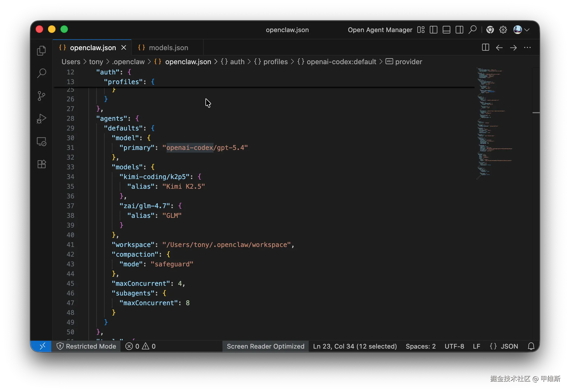Open the Remote Explorer view
This screenshot has width=570, height=392.
click(41, 142)
